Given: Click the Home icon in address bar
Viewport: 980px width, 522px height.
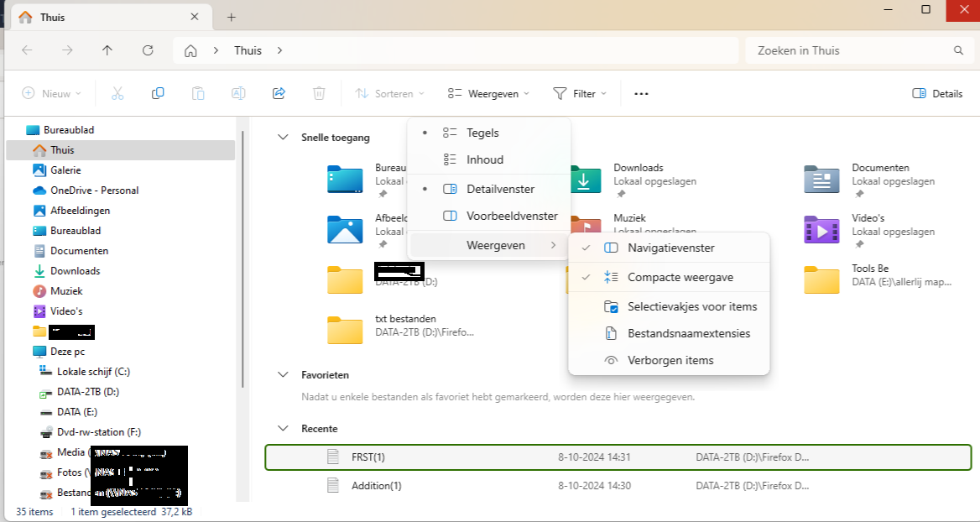Looking at the screenshot, I should pos(190,50).
